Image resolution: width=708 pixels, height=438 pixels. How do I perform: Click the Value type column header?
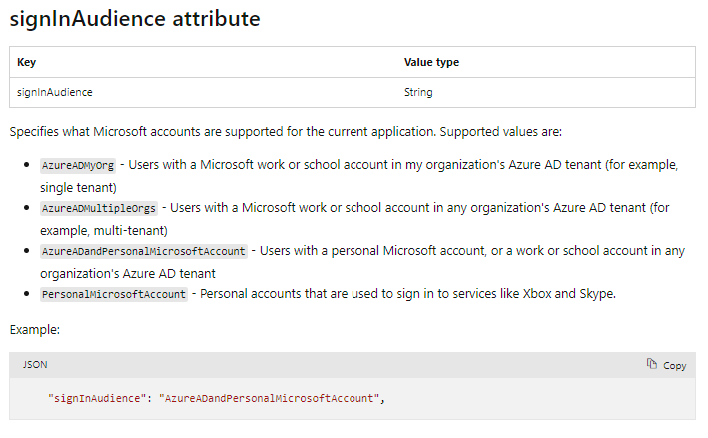point(431,62)
